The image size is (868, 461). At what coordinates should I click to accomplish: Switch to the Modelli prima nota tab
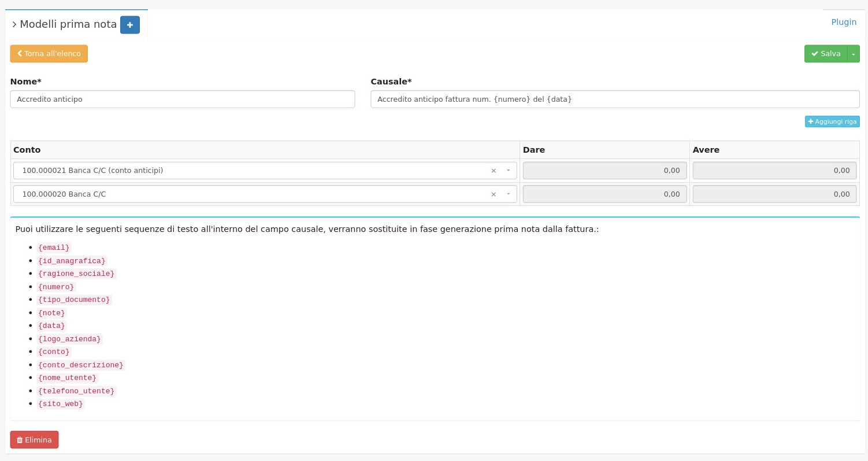click(x=68, y=24)
